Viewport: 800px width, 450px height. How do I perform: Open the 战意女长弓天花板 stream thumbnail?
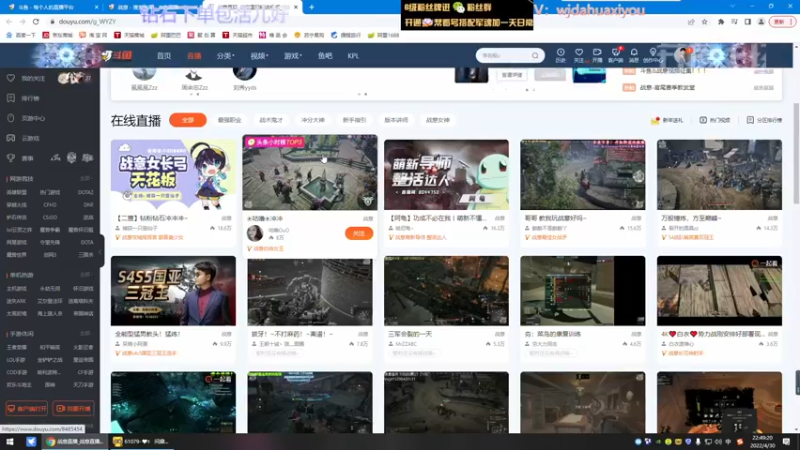[x=173, y=174]
